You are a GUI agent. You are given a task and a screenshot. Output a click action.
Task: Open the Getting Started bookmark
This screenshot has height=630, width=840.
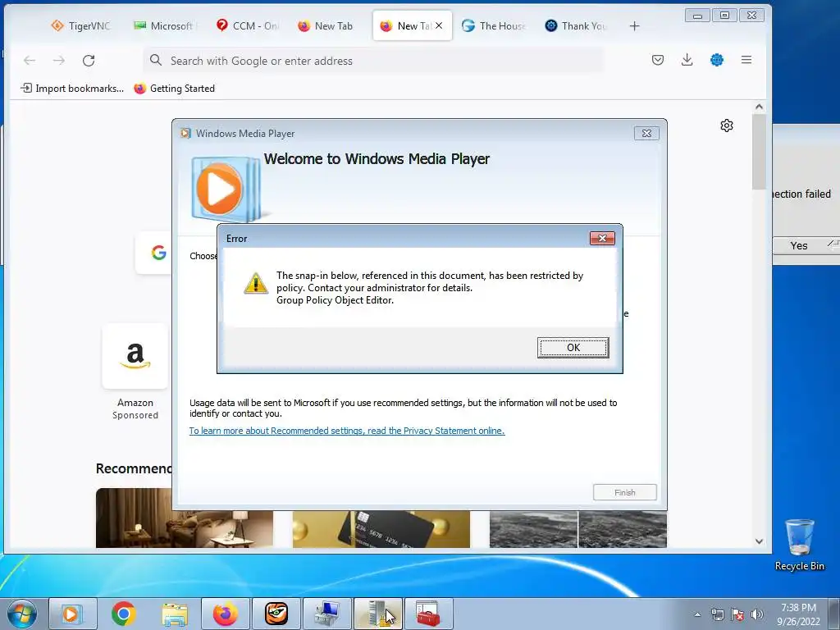(x=174, y=89)
